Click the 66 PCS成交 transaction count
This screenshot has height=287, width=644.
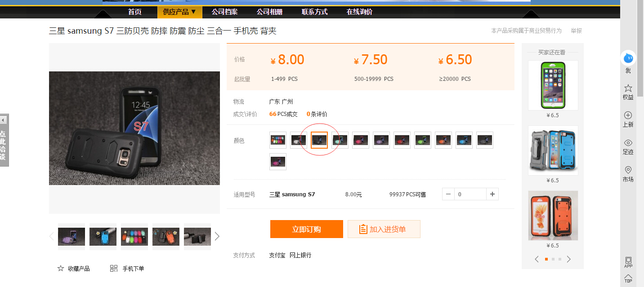tap(283, 114)
